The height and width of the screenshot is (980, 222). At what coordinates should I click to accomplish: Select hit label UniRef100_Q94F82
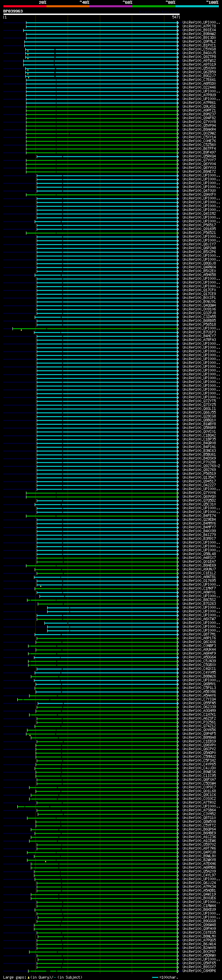click(199, 118)
